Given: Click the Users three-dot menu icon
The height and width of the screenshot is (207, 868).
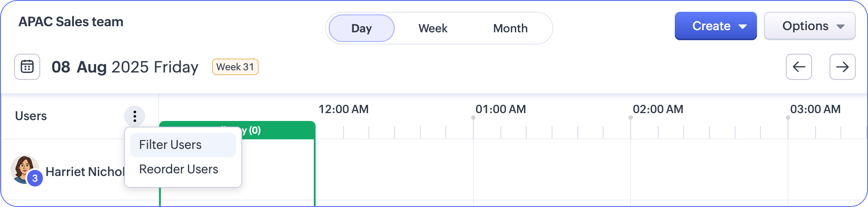Looking at the screenshot, I should pyautogui.click(x=135, y=116).
